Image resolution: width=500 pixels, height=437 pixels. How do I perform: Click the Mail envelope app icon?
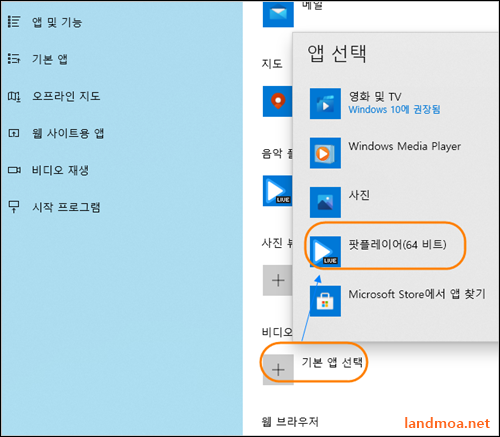[278, 13]
